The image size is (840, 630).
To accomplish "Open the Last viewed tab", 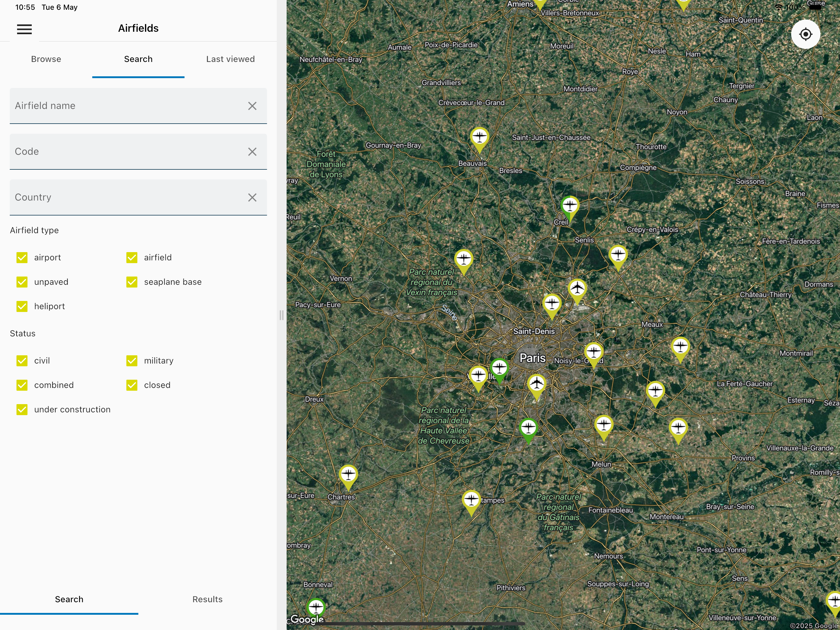I will (230, 59).
